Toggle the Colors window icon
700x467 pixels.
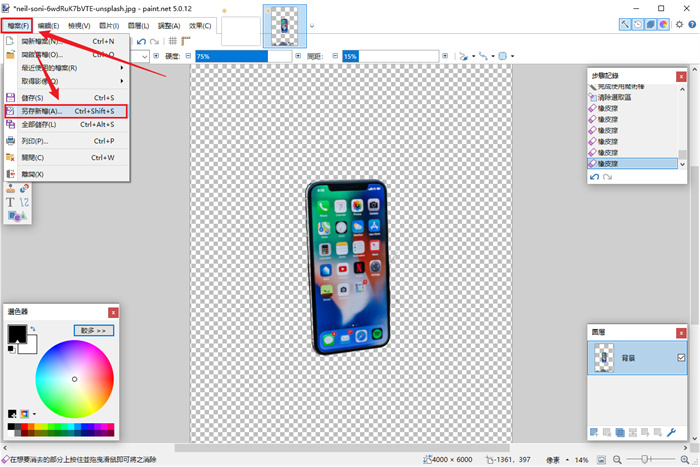pos(663,24)
